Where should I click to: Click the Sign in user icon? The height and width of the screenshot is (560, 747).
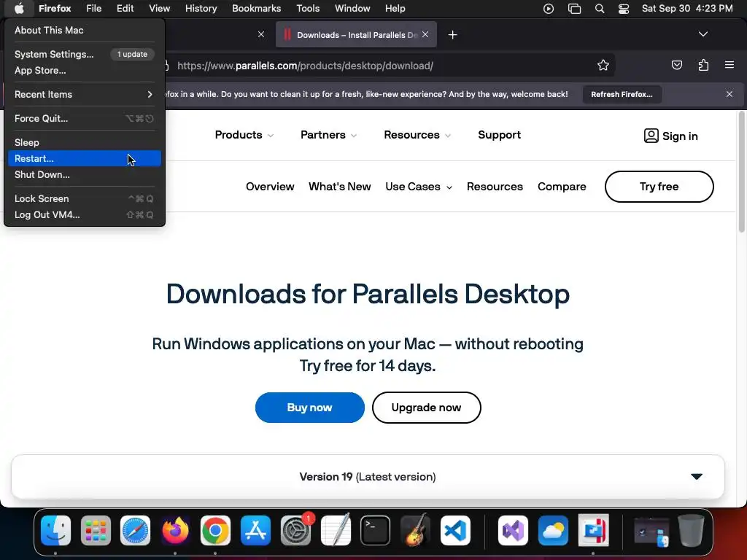tap(651, 136)
